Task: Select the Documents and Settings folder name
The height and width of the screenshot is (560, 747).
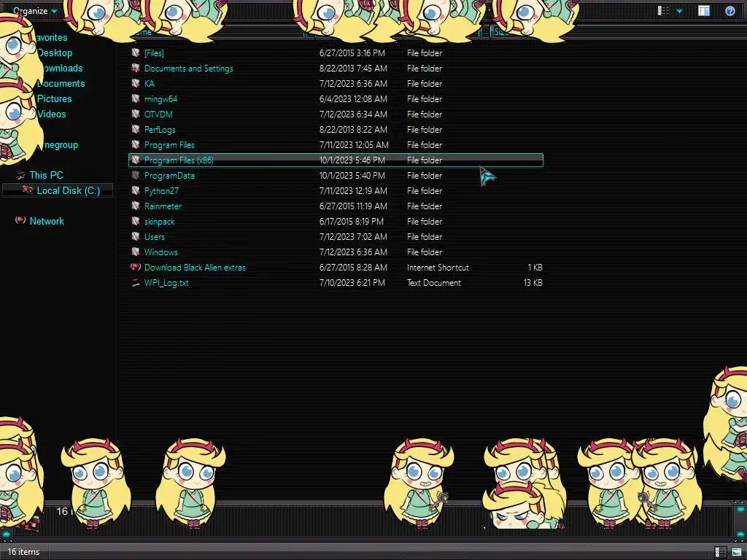Action: click(189, 68)
